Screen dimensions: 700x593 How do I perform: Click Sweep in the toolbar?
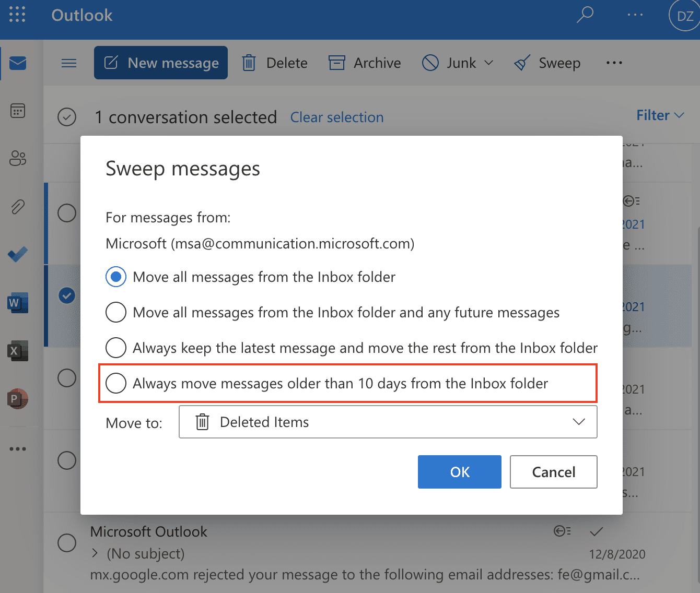click(547, 63)
